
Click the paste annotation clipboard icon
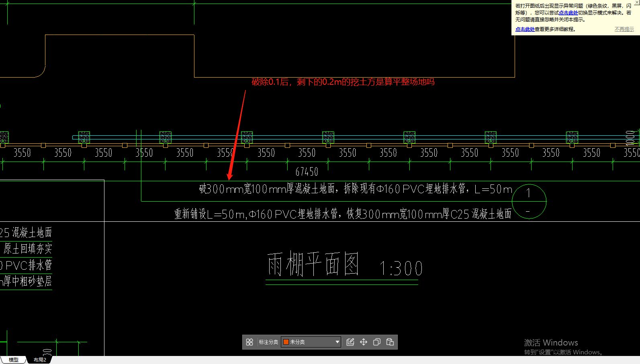390,342
